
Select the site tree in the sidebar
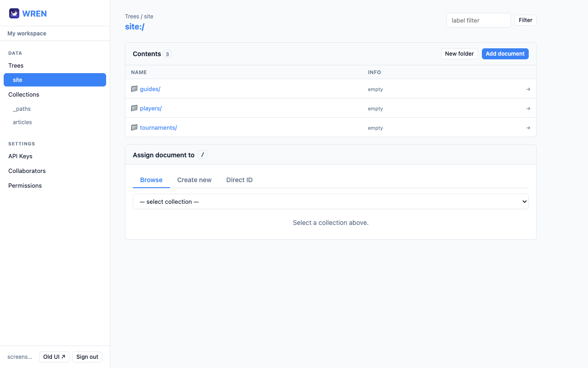[x=17, y=80]
